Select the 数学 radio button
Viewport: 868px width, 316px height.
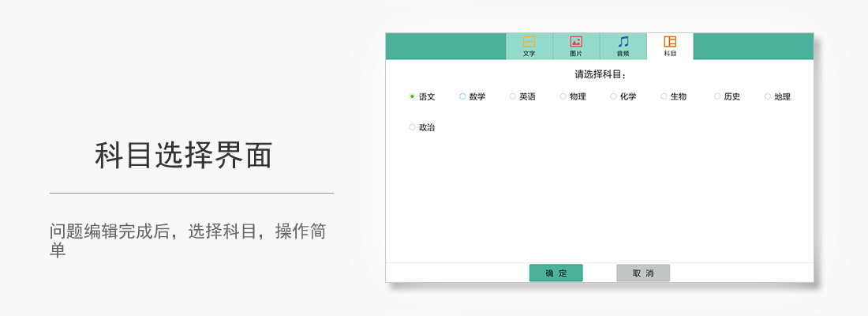click(x=462, y=96)
